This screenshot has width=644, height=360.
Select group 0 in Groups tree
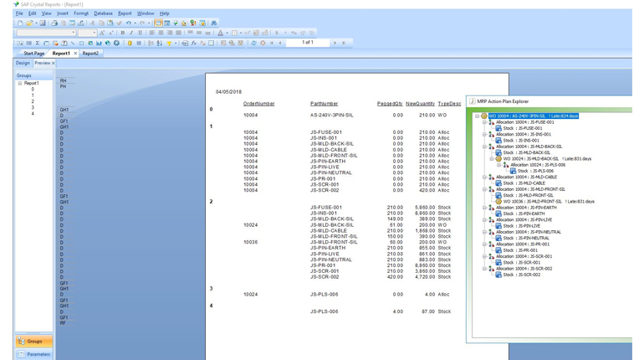pos(33,90)
